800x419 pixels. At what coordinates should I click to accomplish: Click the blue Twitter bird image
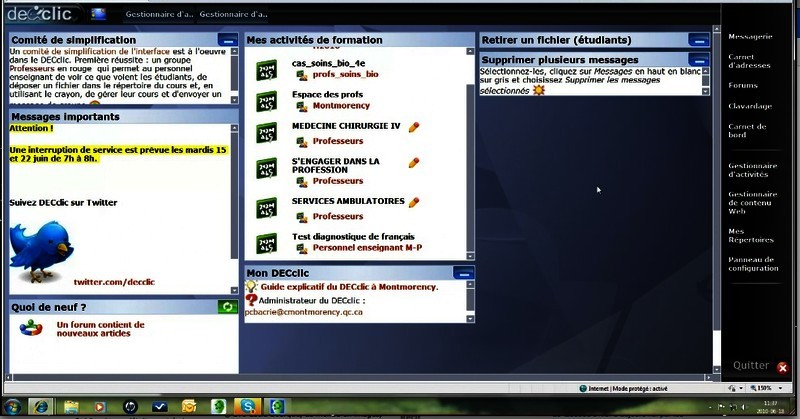[42, 251]
